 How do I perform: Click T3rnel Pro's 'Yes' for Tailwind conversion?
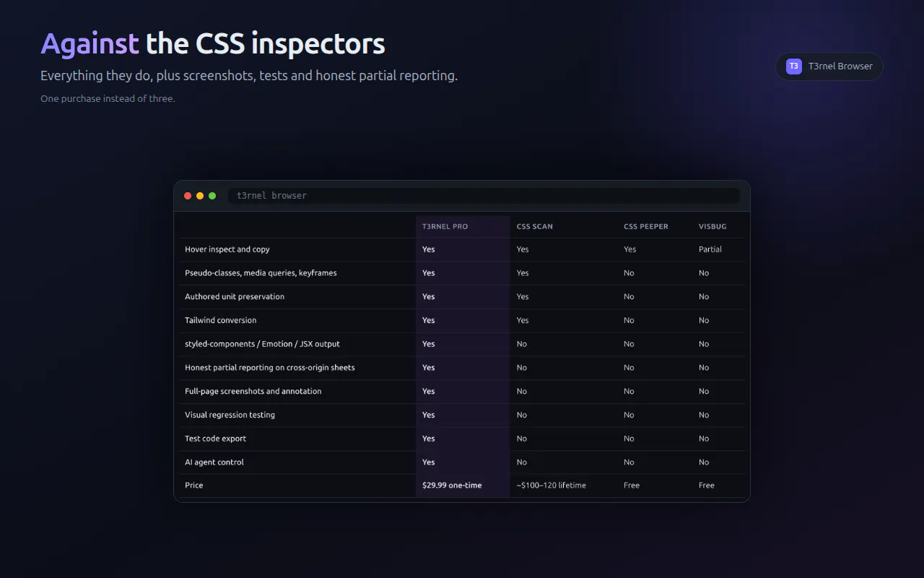pyautogui.click(x=429, y=321)
